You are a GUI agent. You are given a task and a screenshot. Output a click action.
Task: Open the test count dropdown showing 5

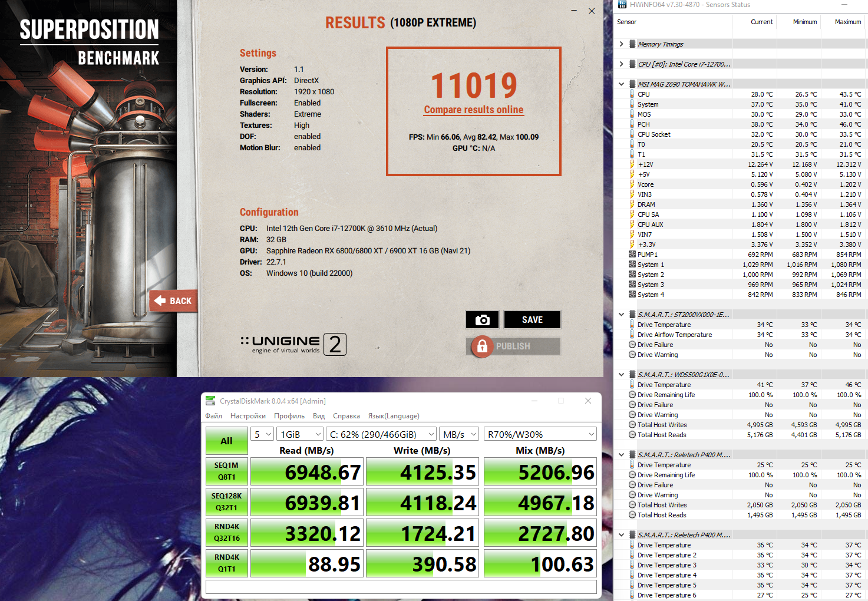click(x=262, y=434)
